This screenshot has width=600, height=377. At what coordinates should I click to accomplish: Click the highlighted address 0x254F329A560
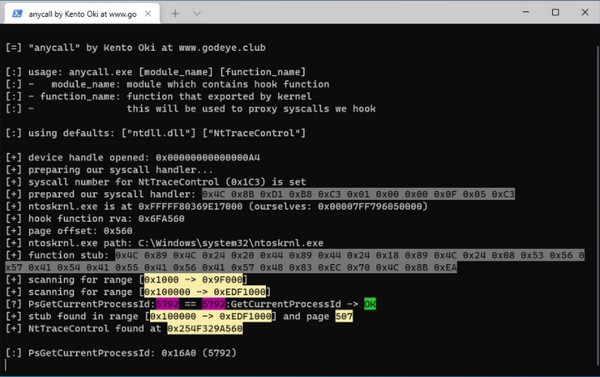point(205,328)
